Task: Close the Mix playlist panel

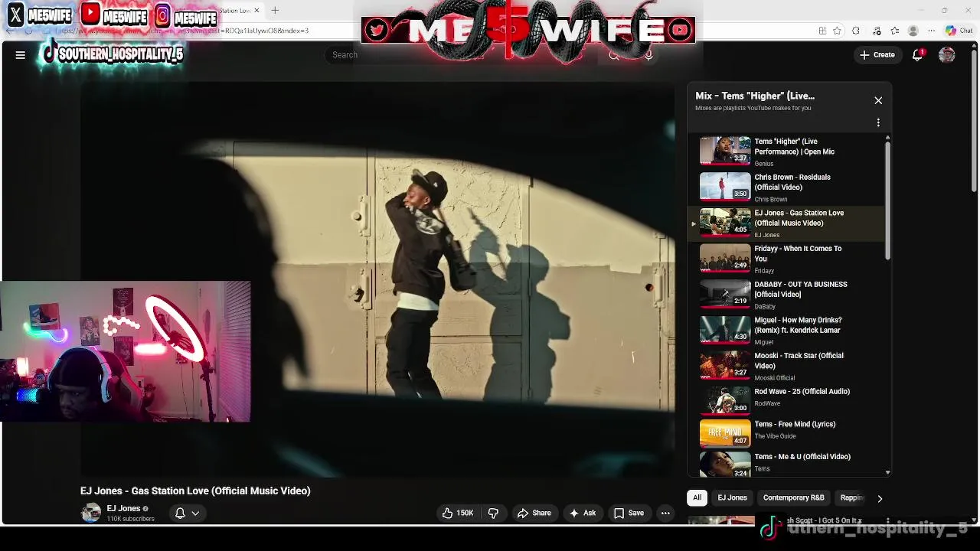Action: 878,100
